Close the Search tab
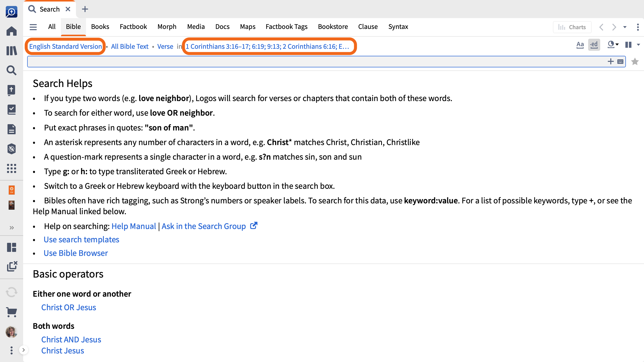The width and height of the screenshot is (644, 362). (68, 9)
